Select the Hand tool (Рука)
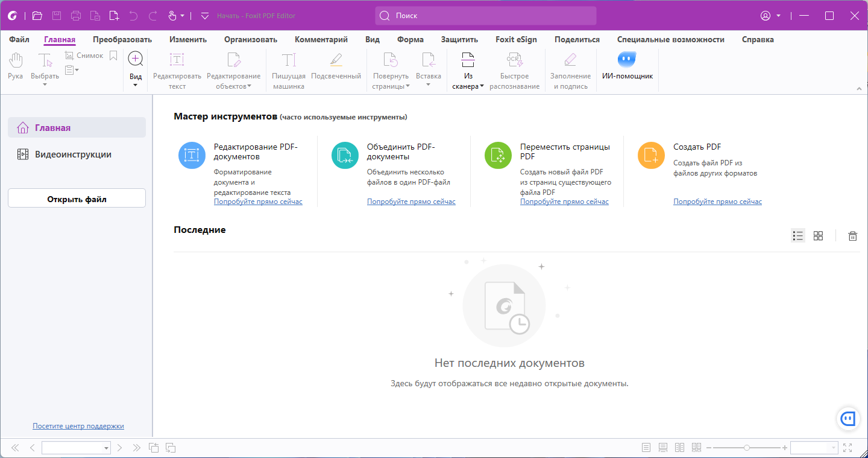This screenshot has width=868, height=458. click(x=15, y=66)
